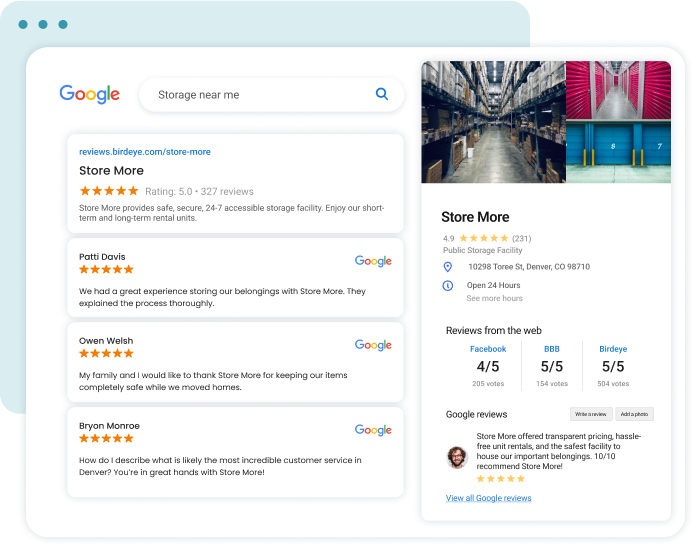This screenshot has width=695, height=548.
Task: Click the stars beside Rating: 5.0
Action: [x=109, y=191]
